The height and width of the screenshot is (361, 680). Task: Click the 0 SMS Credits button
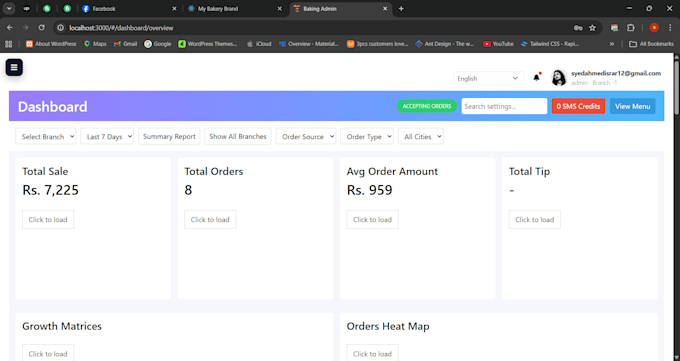(x=578, y=106)
